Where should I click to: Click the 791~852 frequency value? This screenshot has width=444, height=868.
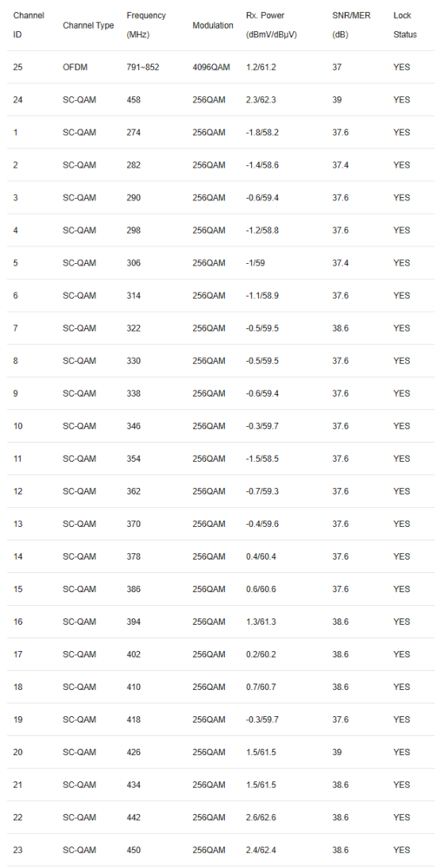coord(143,67)
